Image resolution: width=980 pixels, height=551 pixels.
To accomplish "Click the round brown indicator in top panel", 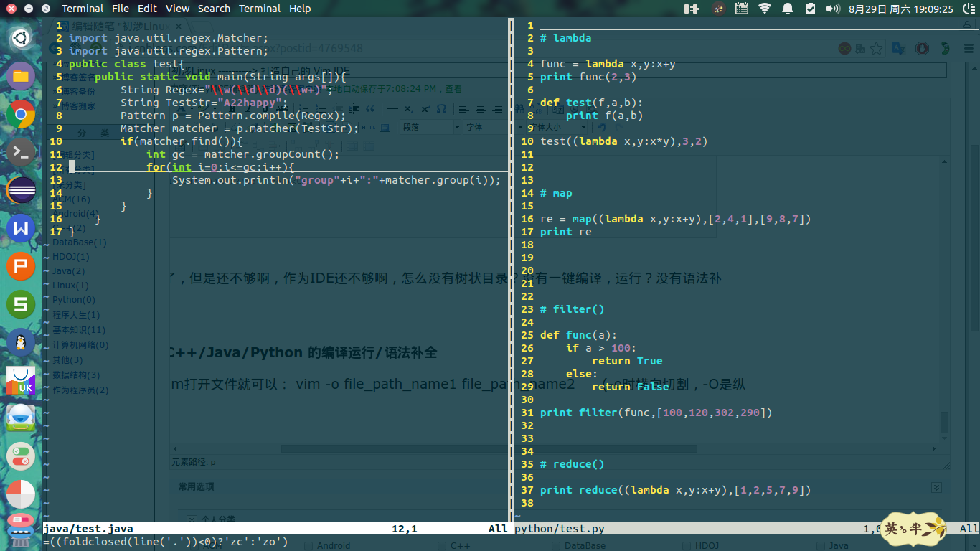I will 719,9.
